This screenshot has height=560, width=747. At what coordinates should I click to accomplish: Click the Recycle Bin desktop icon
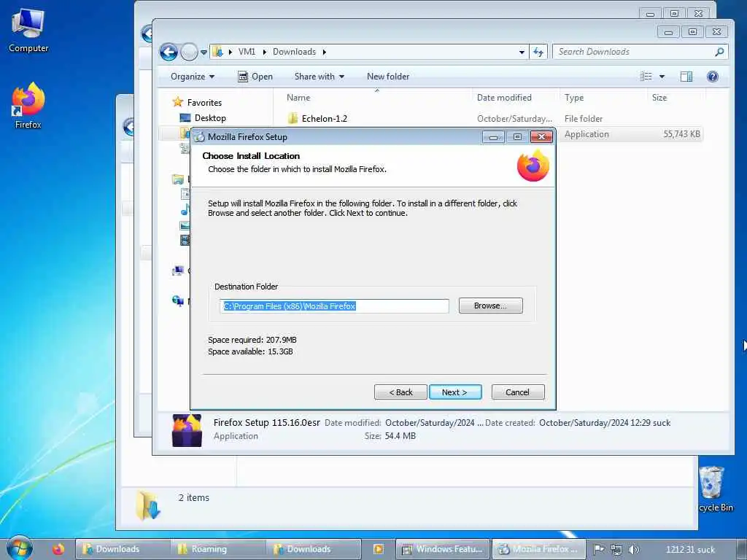tap(713, 489)
